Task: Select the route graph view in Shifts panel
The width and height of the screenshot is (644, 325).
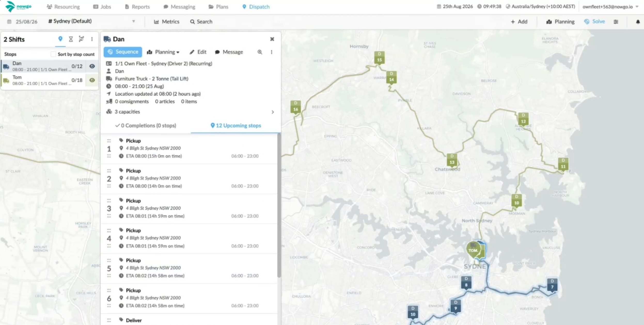Action: (x=81, y=39)
